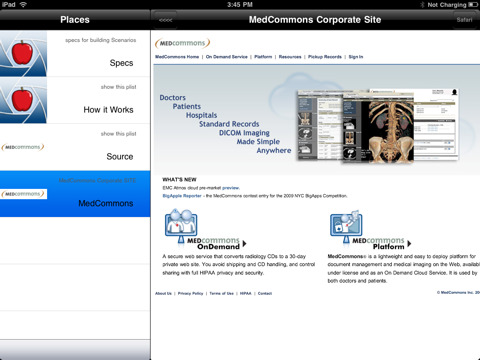Open the About Us footer link

pyautogui.click(x=163, y=294)
